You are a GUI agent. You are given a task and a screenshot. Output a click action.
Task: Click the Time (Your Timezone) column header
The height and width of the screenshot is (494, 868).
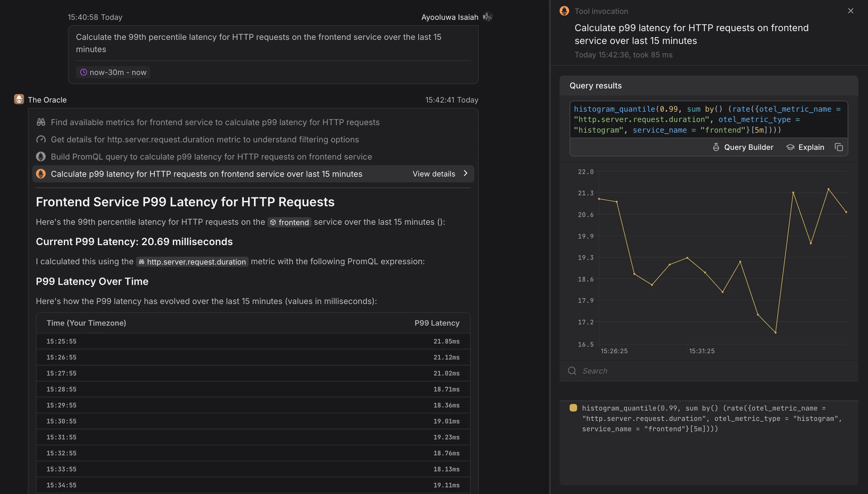coord(86,323)
